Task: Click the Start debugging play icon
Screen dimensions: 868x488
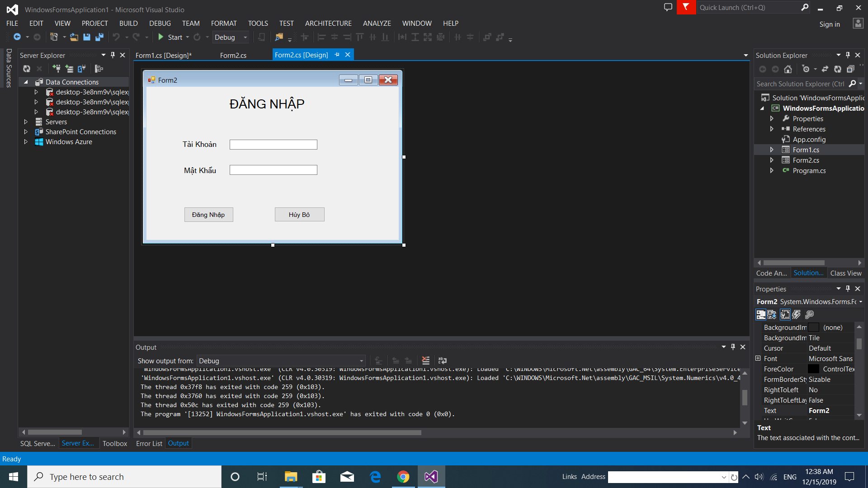Action: pos(160,37)
